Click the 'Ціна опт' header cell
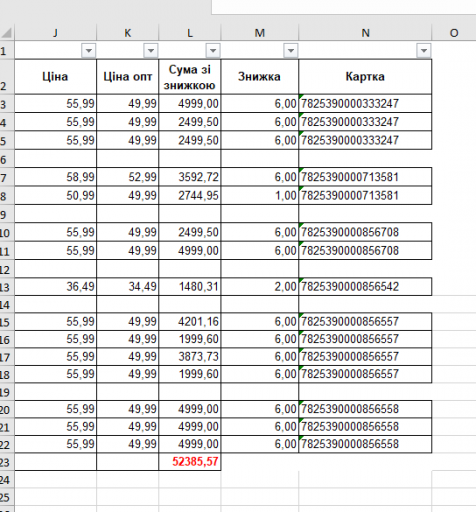 pos(128,77)
